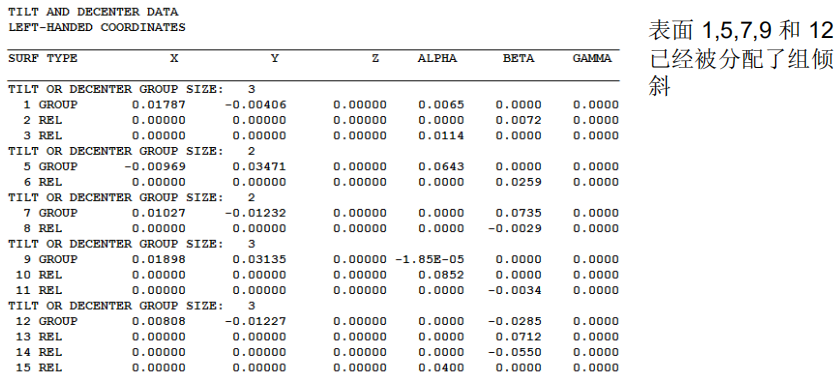
Task: Click the Y value -0.00406 in surface 1 row
Action: 255,104
